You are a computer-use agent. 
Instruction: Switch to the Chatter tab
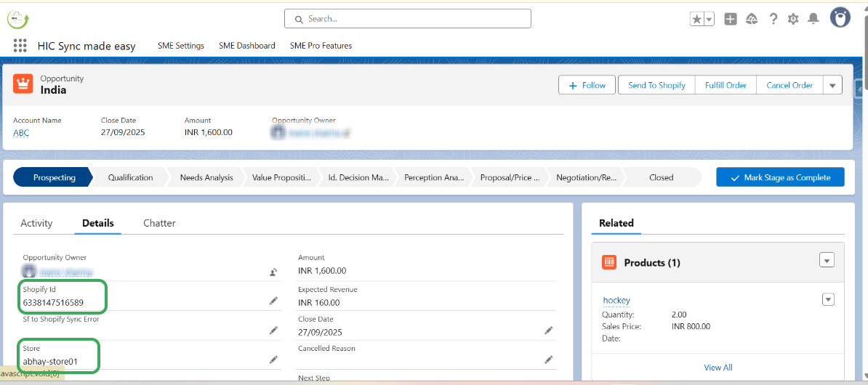(x=159, y=224)
